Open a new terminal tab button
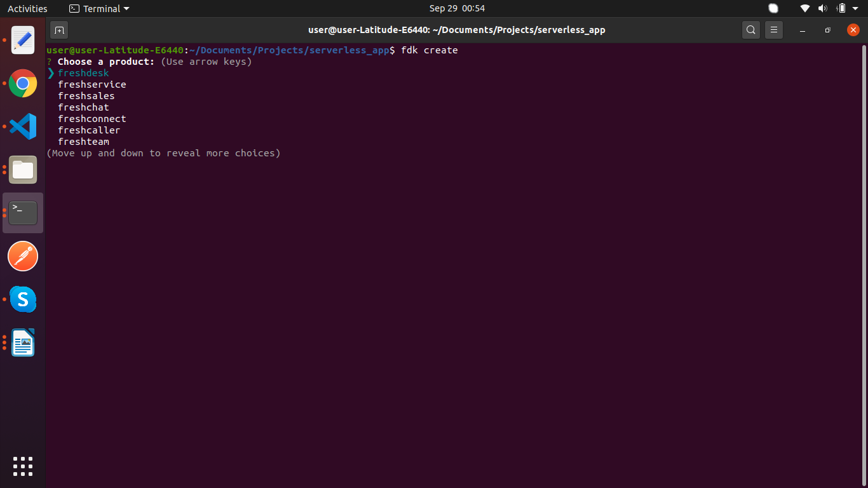 [59, 30]
